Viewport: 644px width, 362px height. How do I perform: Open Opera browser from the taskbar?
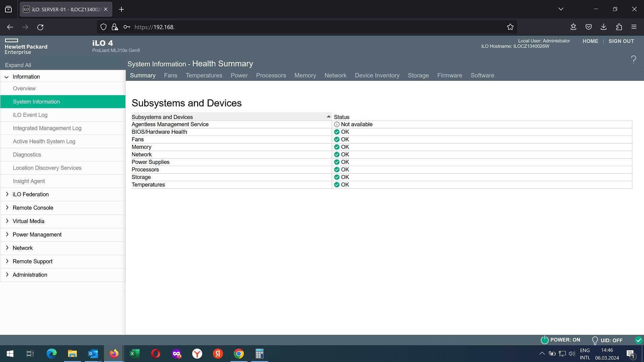coord(155,354)
